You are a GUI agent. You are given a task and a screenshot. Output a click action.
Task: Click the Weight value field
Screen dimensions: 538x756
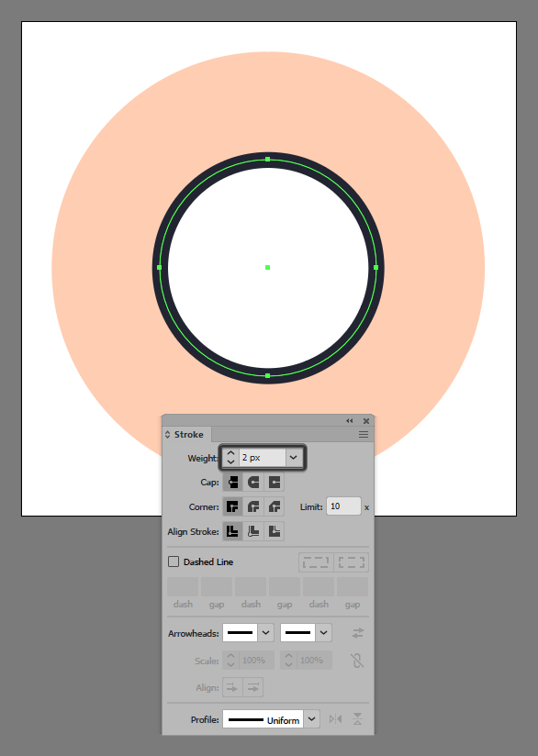click(x=262, y=458)
